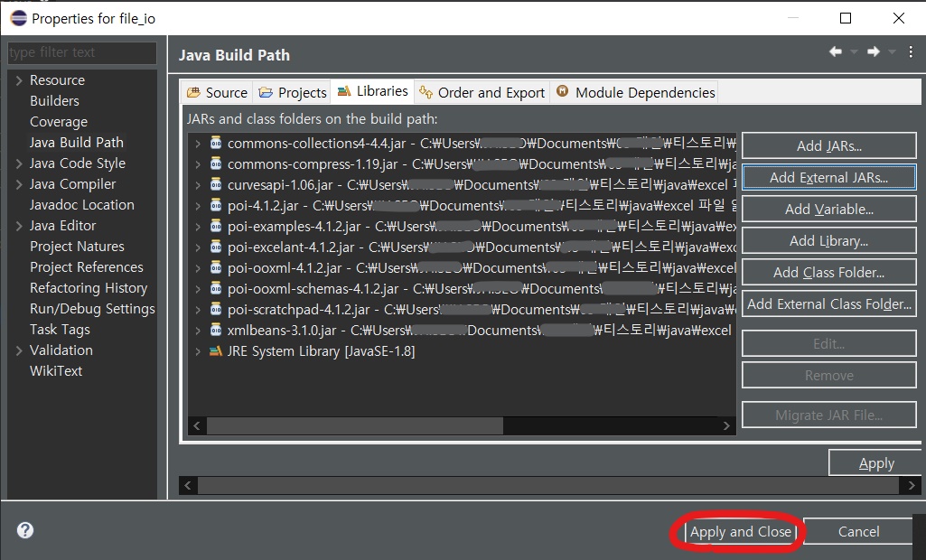Viewport: 926px width, 560px height.
Task: Select Run/Debug Settings tree item
Action: (92, 308)
